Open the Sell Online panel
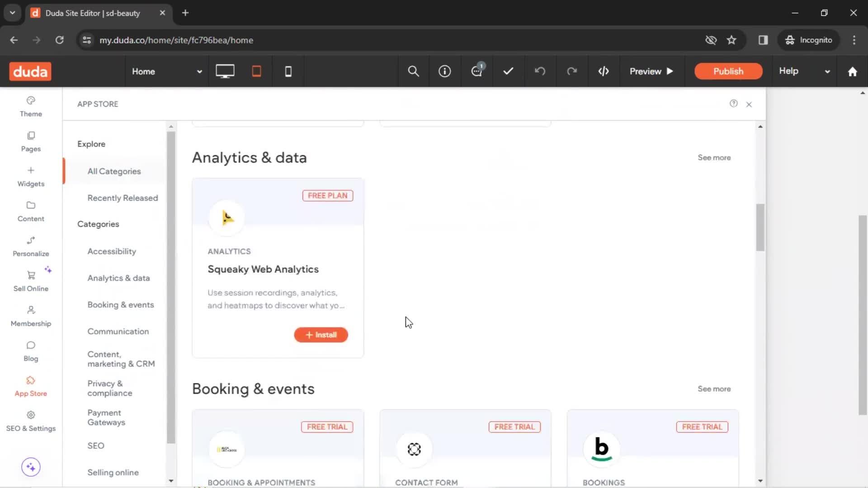This screenshot has width=868, height=488. [x=31, y=282]
